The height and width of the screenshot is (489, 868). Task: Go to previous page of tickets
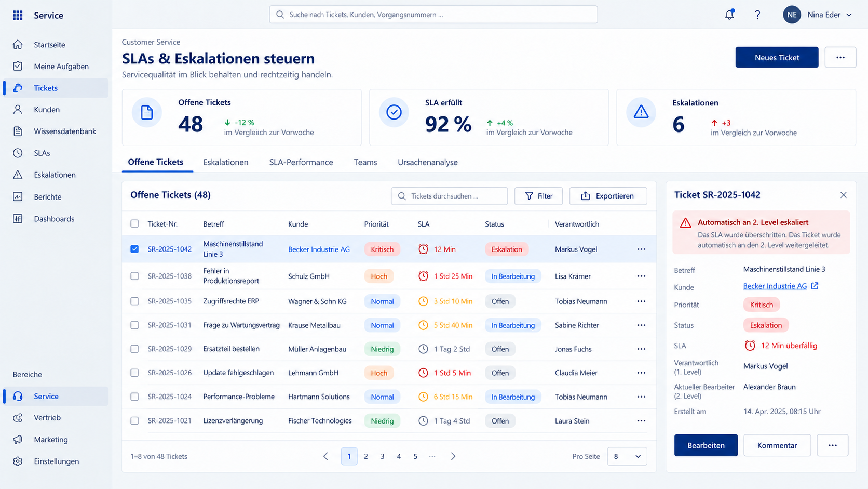click(325, 456)
